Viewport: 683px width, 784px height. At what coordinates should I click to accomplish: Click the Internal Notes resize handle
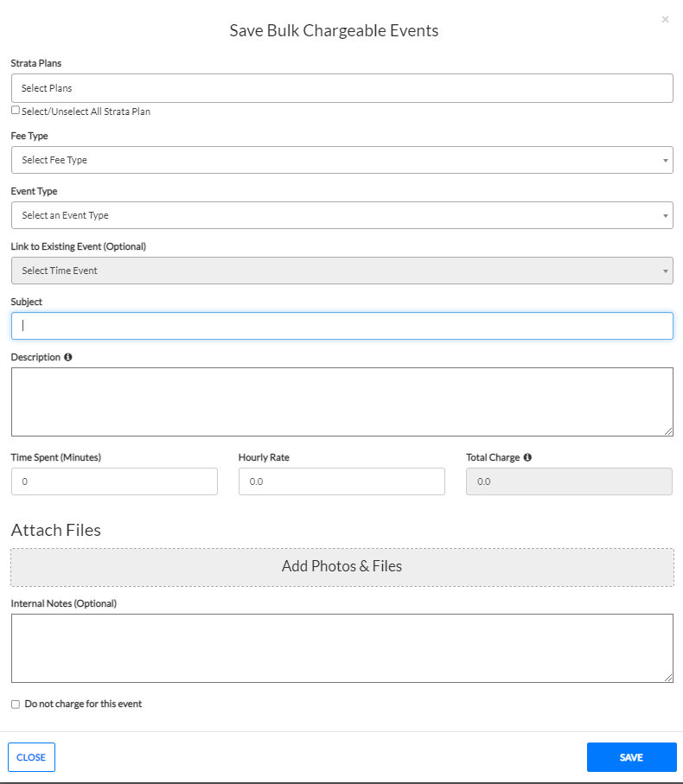click(x=668, y=678)
